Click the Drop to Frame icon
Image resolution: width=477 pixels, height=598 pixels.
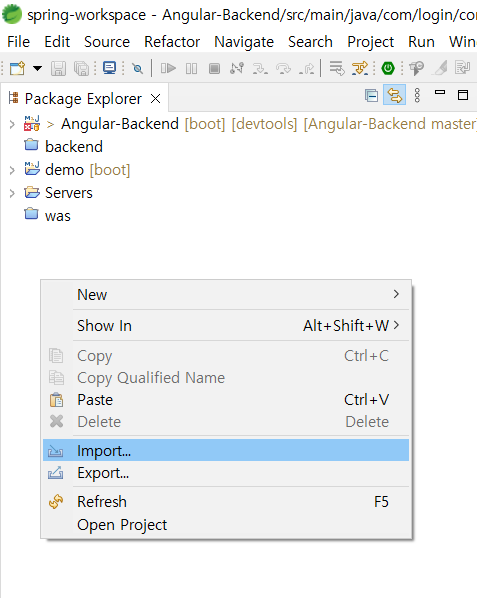(x=337, y=69)
